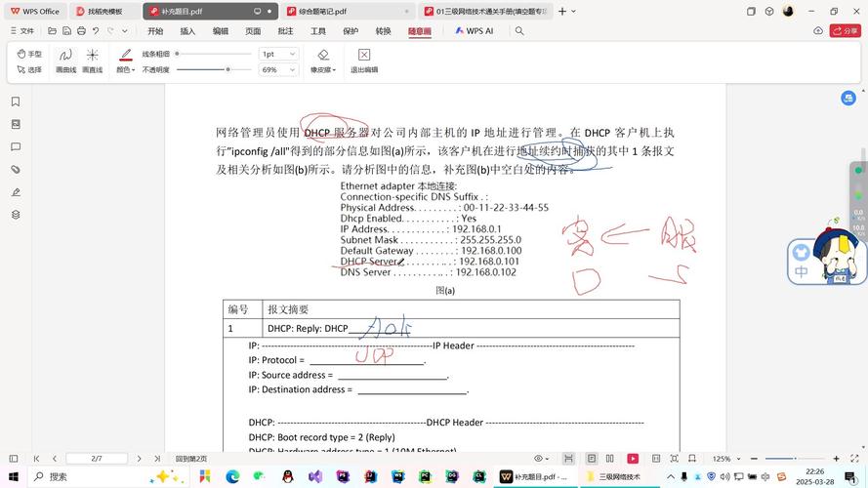The image size is (868, 488).
Task: Open the signature pen panel in sidebar
Action: 16,192
